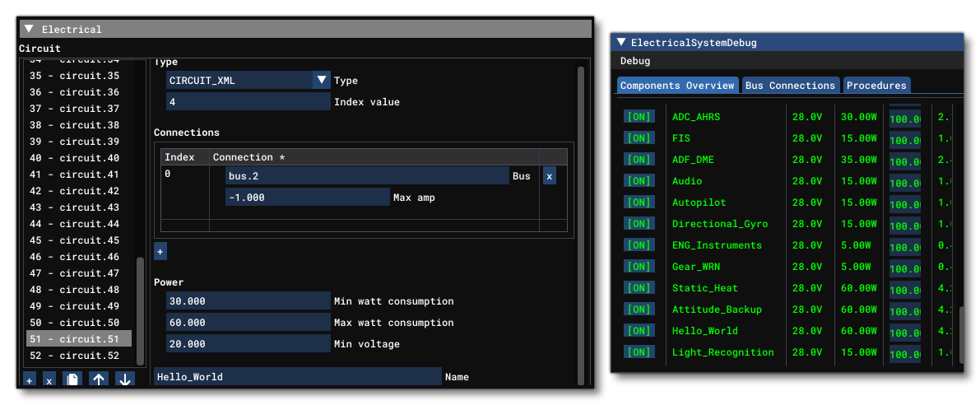Viewport: 980px width, 405px height.
Task: Open the Procedures tab
Action: (876, 86)
